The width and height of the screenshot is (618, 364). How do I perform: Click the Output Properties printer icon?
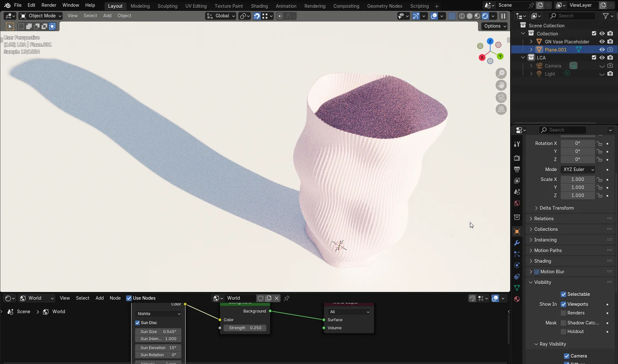(x=517, y=169)
